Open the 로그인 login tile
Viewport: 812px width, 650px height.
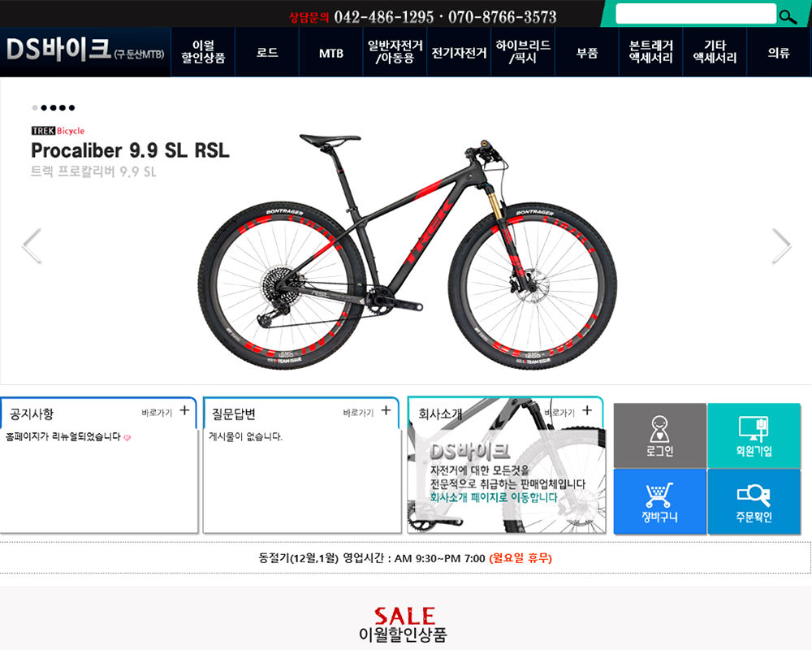click(x=659, y=436)
